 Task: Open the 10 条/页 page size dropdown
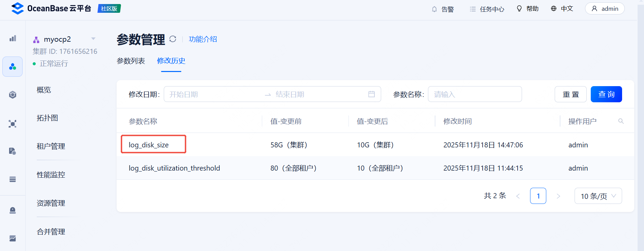[x=598, y=196]
